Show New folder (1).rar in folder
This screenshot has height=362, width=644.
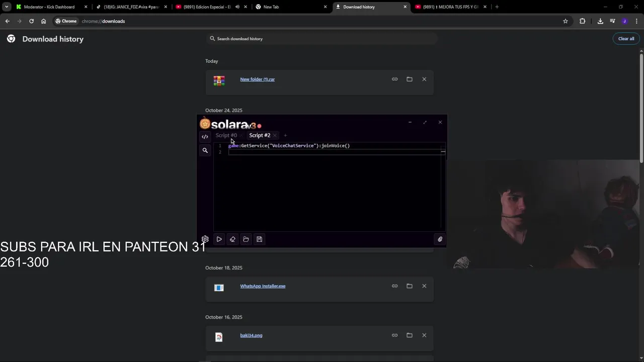click(410, 79)
